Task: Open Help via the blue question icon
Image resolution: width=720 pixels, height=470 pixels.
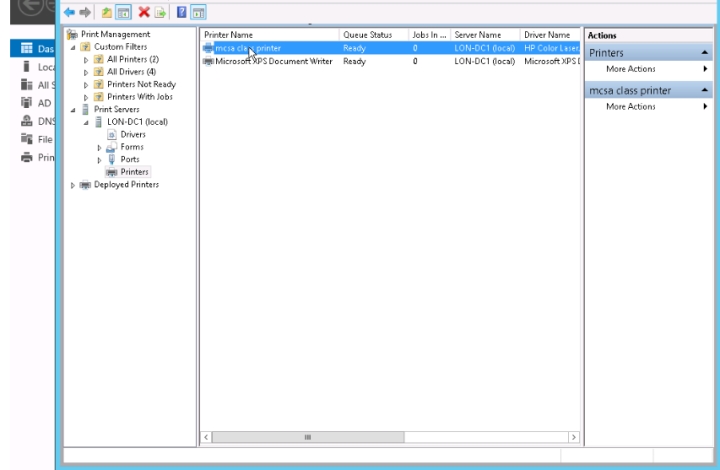Action: coord(181,11)
